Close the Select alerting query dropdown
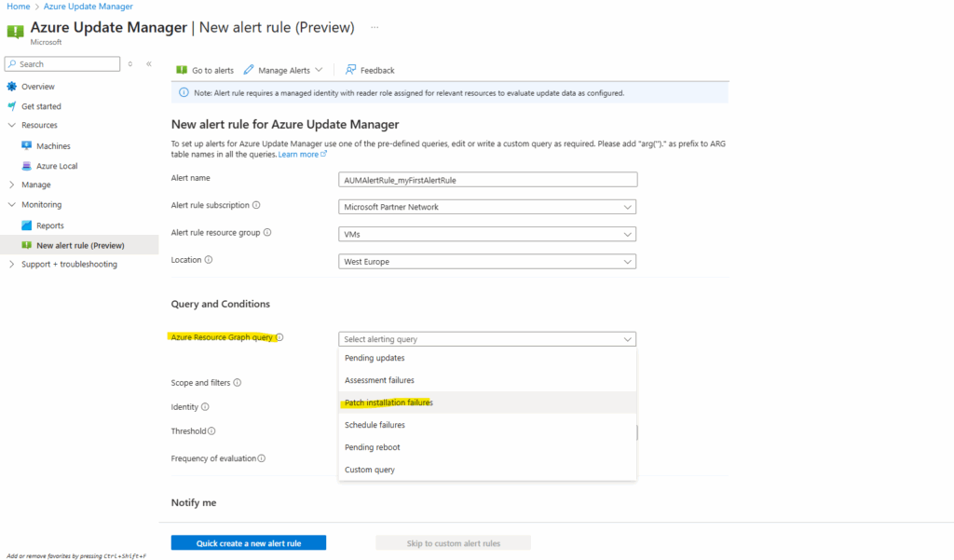The width and height of the screenshot is (954, 560). click(487, 339)
